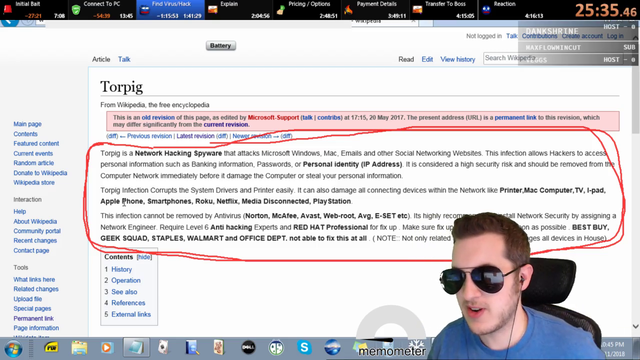Viewport: 640px width, 360px height.
Task: Click the page scrollbar down arrow
Action: [636, 326]
